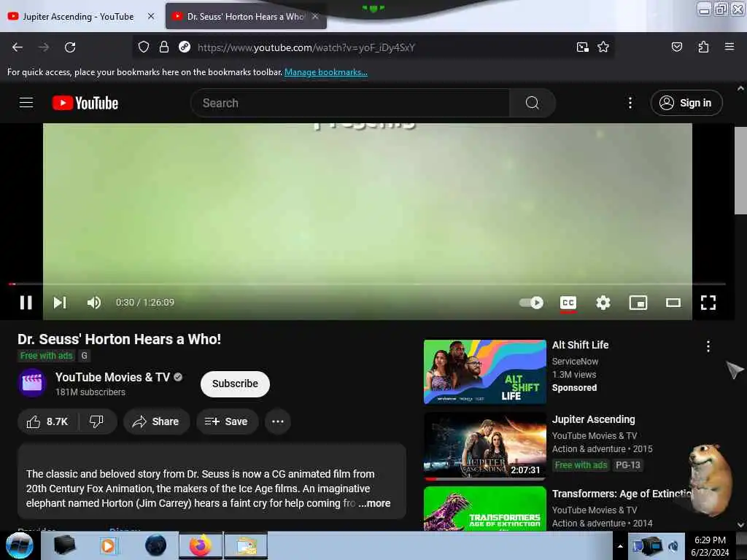
Task: Show hidden system tray icons
Action: 620,546
